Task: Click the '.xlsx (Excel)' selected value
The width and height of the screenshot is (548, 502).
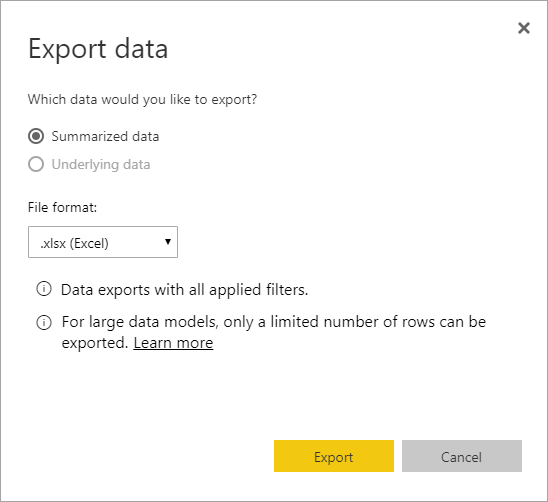Action: click(x=74, y=243)
